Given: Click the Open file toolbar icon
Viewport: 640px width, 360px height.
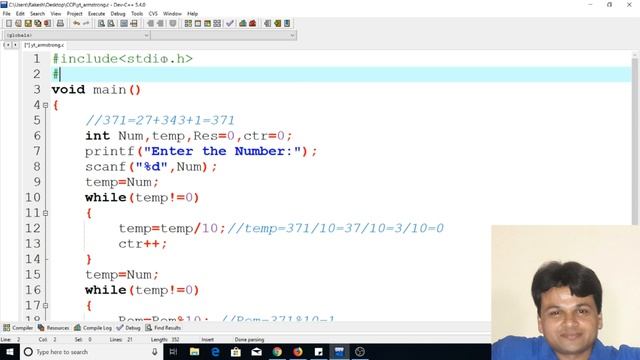Looking at the screenshot, I should pyautogui.click(x=18, y=24).
